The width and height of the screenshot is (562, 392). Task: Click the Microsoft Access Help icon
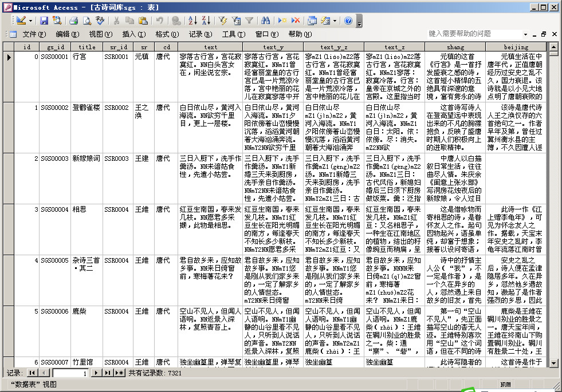point(348,21)
